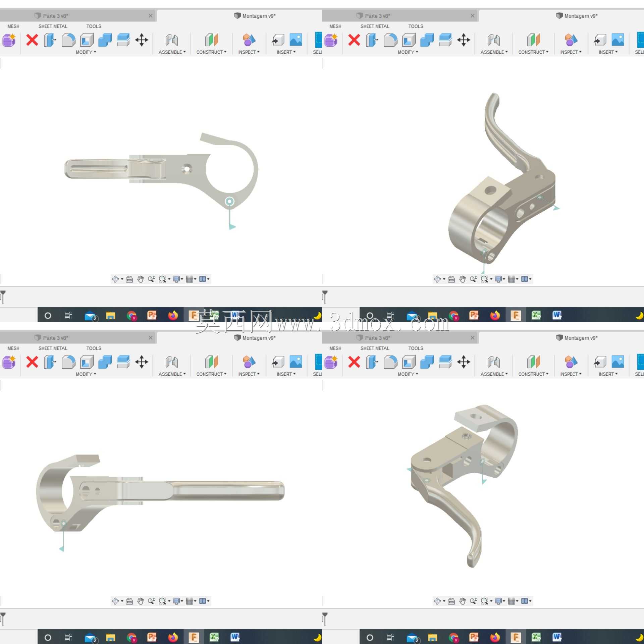This screenshot has width=644, height=644.
Task: Click joint origin marker in top-left viewport
Action: coord(229,201)
